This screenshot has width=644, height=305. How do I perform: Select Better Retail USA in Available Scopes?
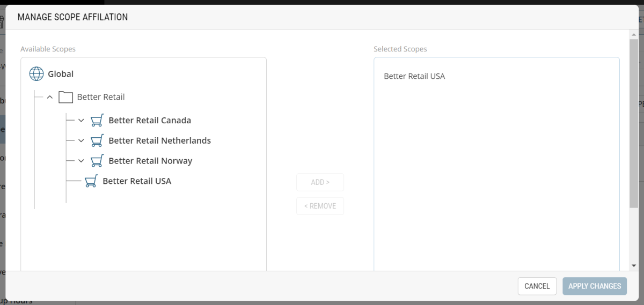137,181
